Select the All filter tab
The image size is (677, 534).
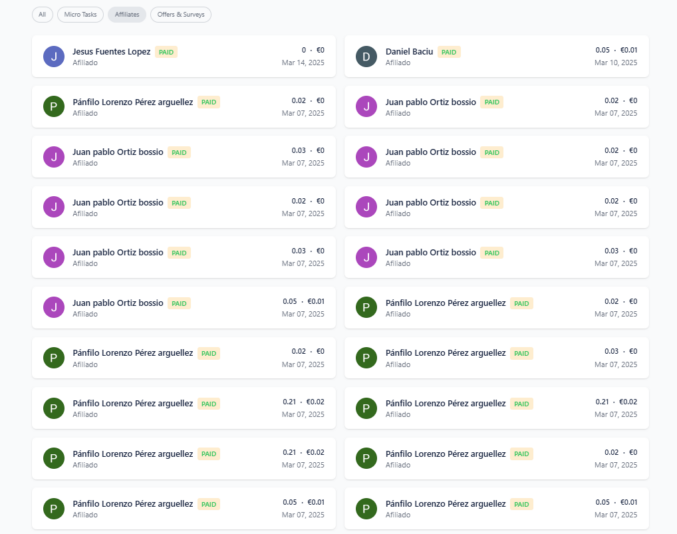[x=42, y=15]
